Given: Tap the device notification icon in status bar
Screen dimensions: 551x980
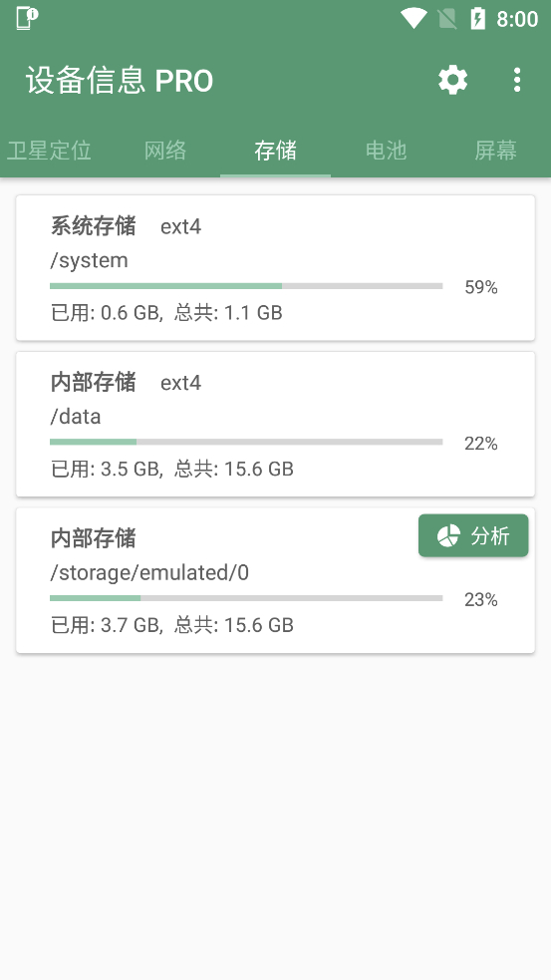Looking at the screenshot, I should 27,18.
